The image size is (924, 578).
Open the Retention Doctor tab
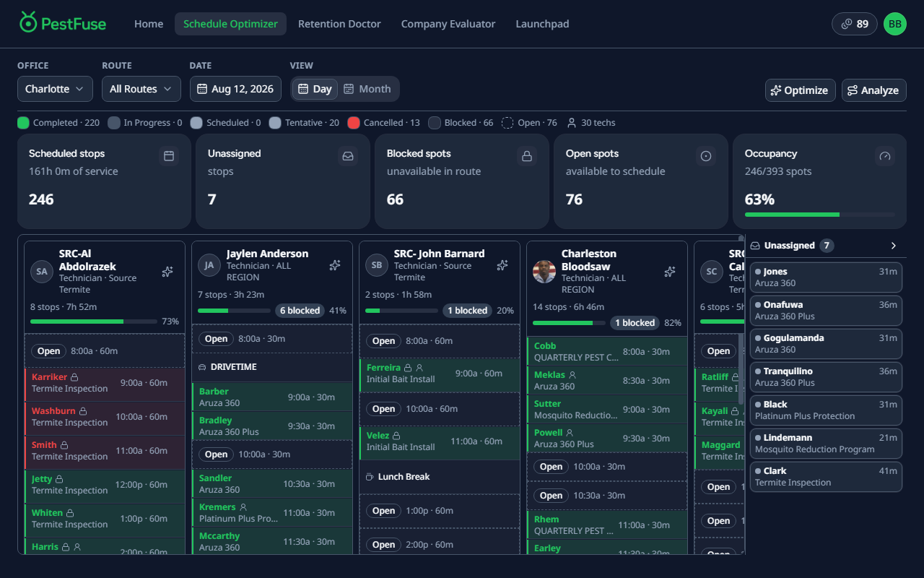339,24
